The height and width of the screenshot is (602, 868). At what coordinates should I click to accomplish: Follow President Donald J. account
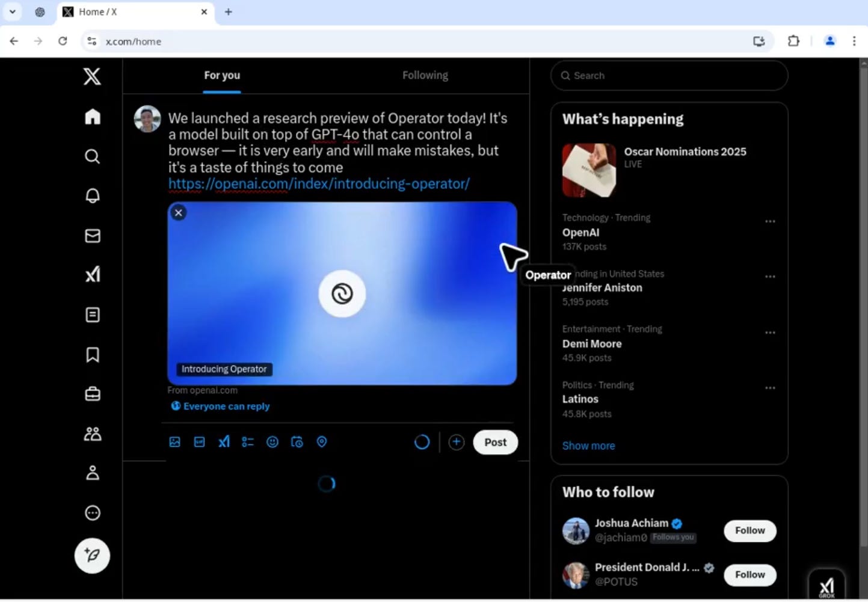750,574
